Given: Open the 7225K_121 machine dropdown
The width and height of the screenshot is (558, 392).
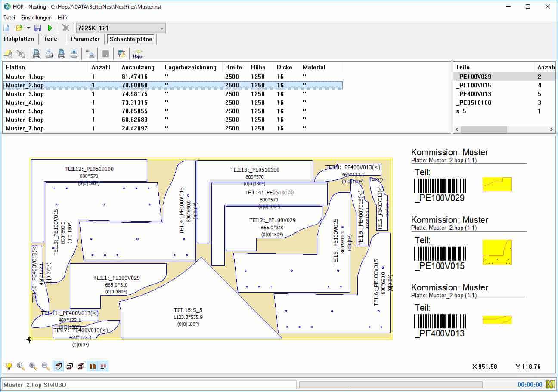Looking at the screenshot, I should 161,28.
